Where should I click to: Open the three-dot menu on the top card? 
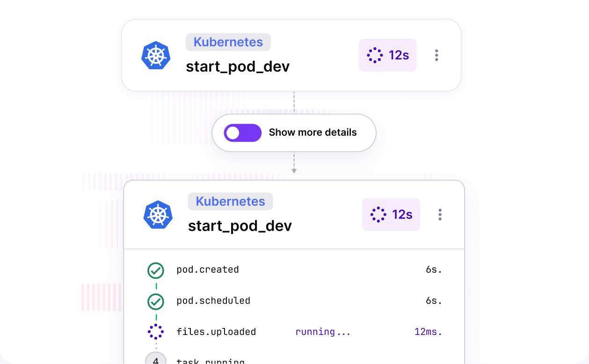436,55
